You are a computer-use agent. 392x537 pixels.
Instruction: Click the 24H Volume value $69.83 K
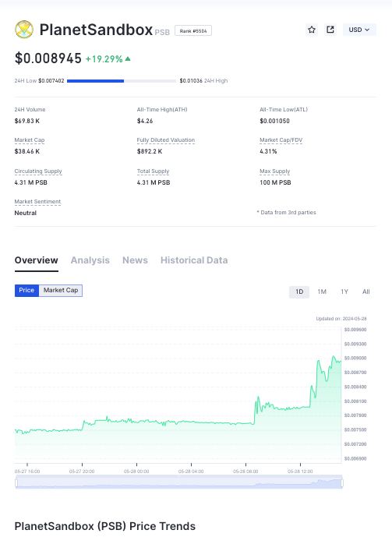point(27,121)
